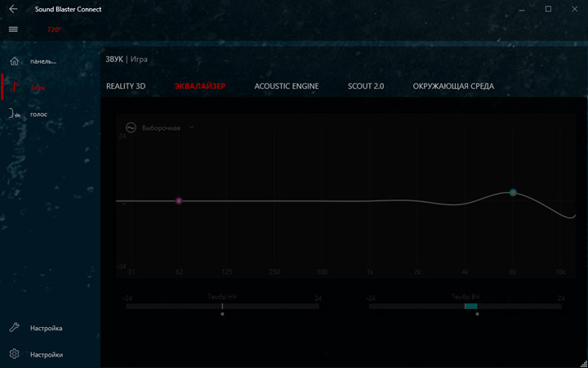Minimize the Sound Blaster Connect window
Image resolution: width=588 pixels, height=368 pixels.
click(x=522, y=9)
